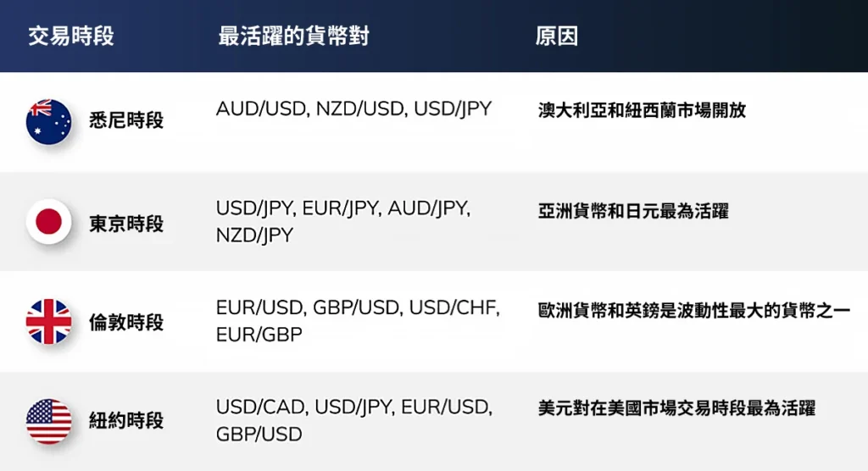Click the 倫敦時段 session label
The height and width of the screenshot is (471, 868).
pyautogui.click(x=126, y=323)
